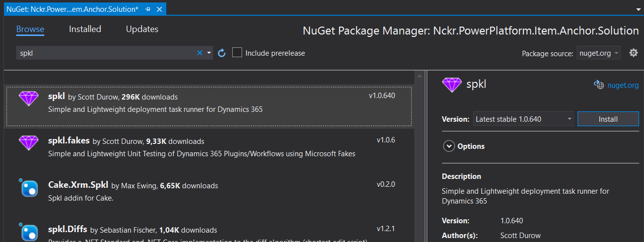
Task: Select the spkl.Diffs package title
Action: (x=68, y=230)
